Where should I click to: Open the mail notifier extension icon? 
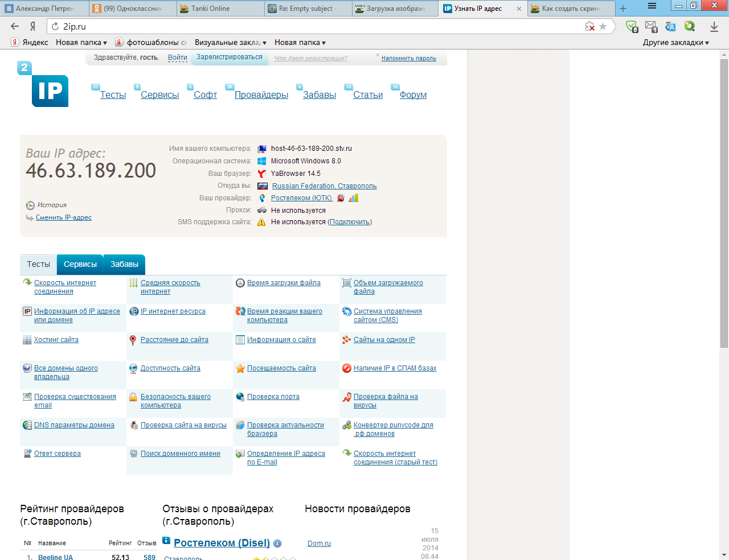coord(651,26)
